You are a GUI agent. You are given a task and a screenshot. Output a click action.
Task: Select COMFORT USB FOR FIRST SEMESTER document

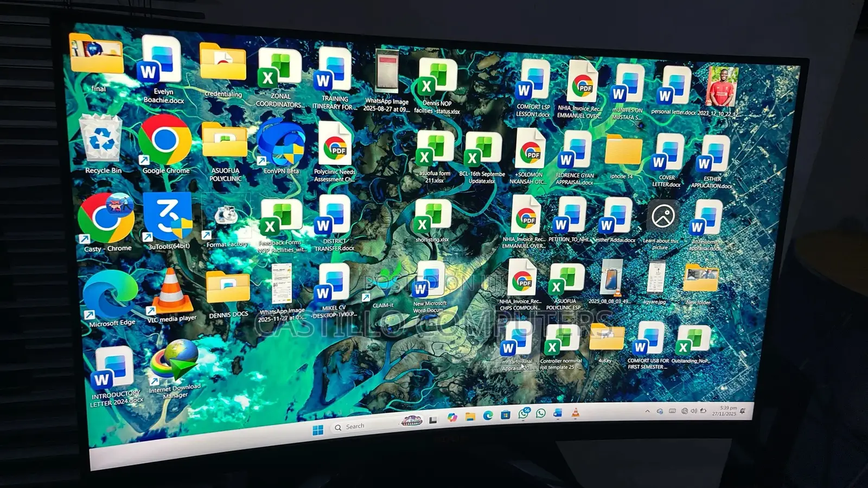(648, 346)
